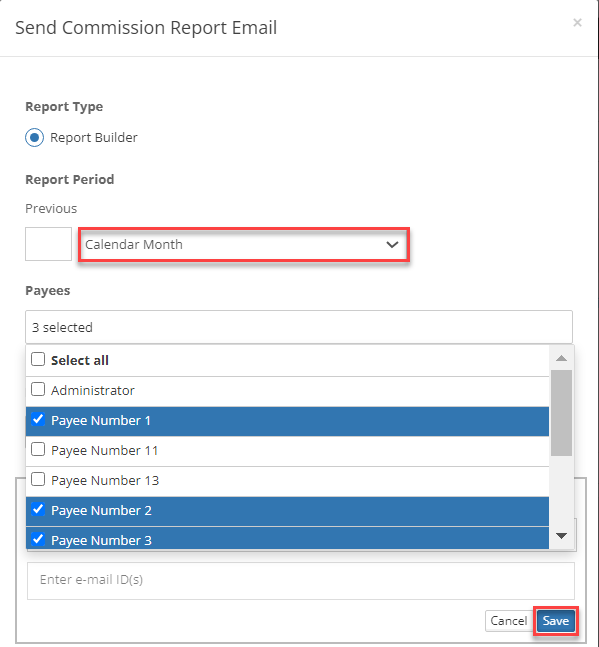Click the Previous period number box

48,244
